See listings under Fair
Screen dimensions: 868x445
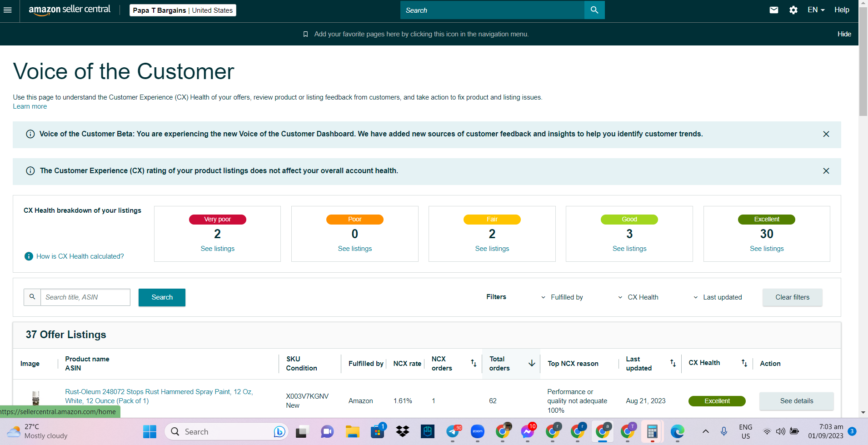(x=492, y=249)
